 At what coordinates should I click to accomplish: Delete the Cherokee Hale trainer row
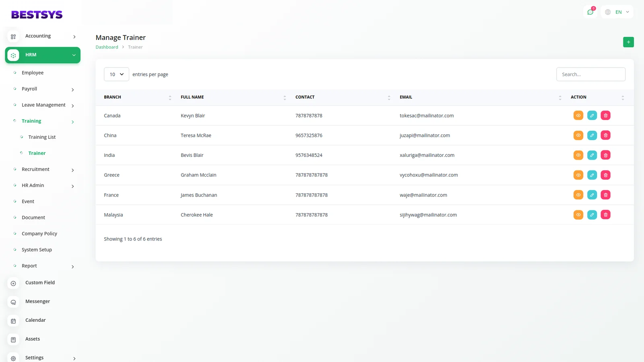[605, 215]
